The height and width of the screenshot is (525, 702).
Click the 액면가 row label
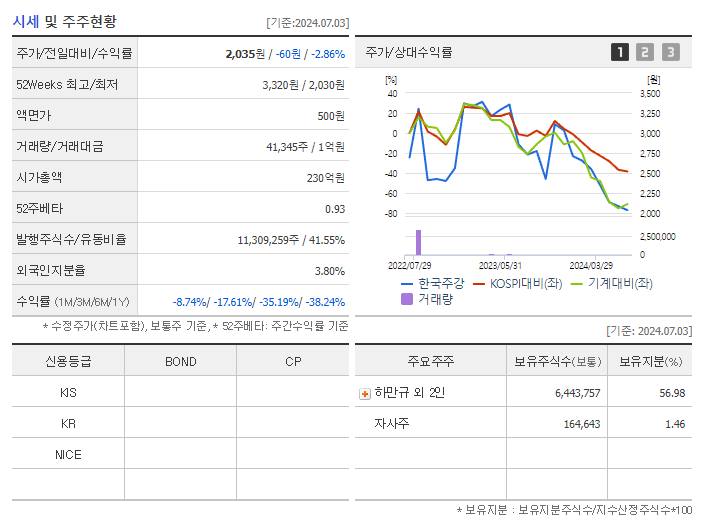[x=34, y=115]
